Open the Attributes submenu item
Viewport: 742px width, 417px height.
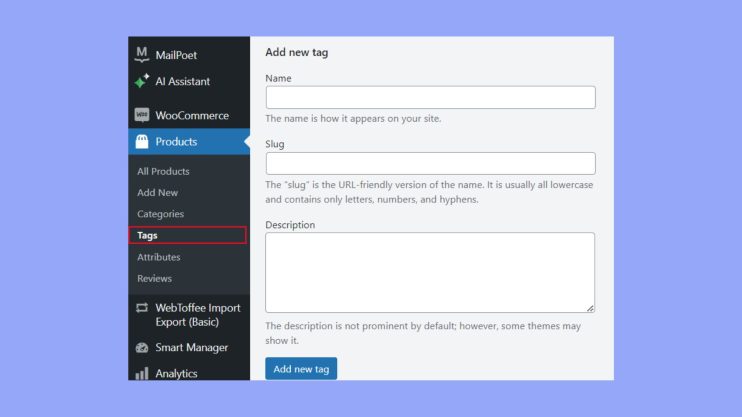[159, 257]
